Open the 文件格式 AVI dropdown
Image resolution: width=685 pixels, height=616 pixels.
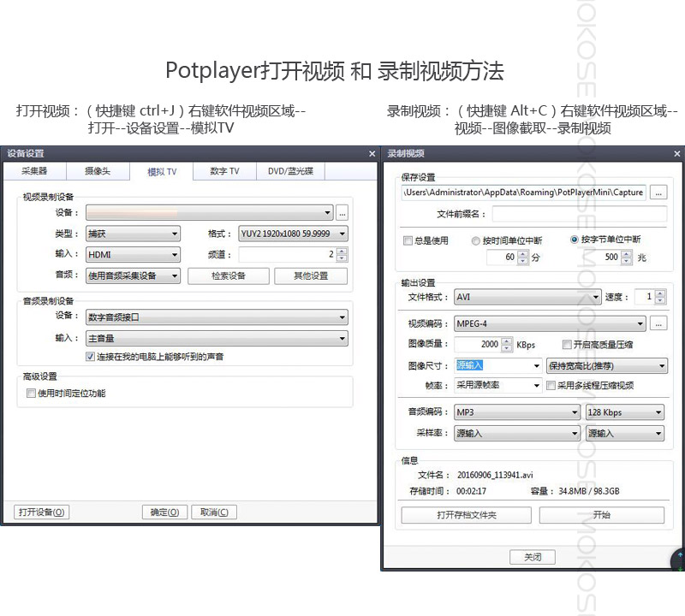[527, 297]
